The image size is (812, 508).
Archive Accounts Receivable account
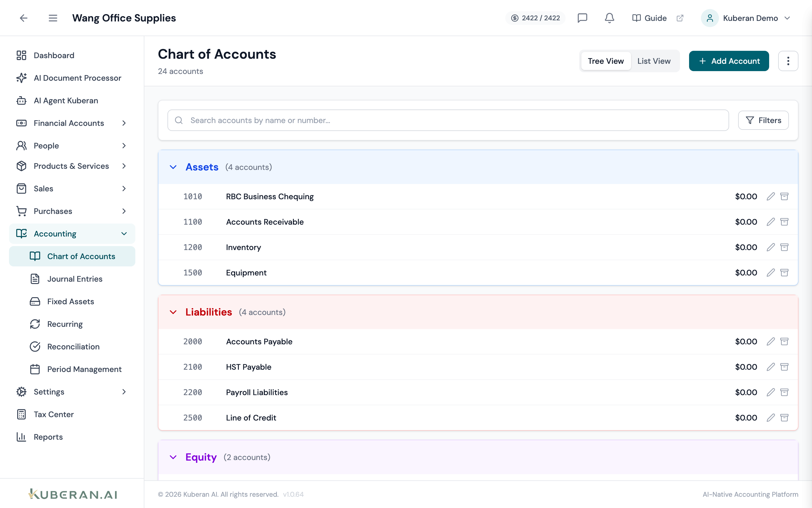click(x=784, y=222)
